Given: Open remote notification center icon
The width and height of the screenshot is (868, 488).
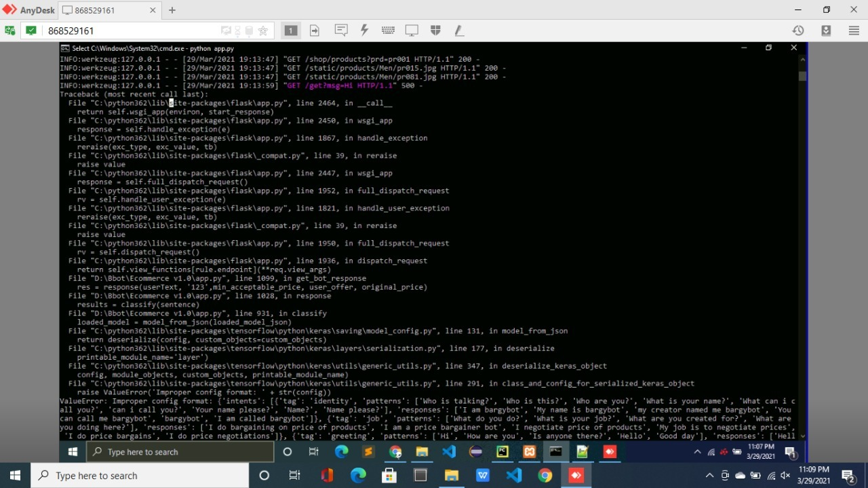Looking at the screenshot, I should (x=791, y=452).
